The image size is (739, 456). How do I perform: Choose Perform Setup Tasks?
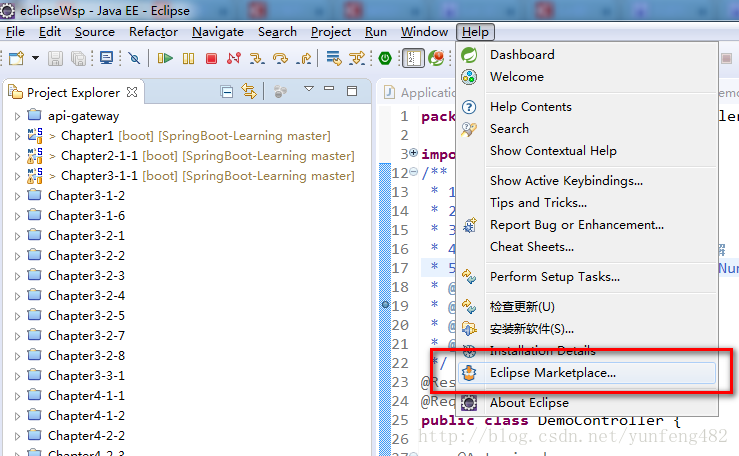coord(587,277)
